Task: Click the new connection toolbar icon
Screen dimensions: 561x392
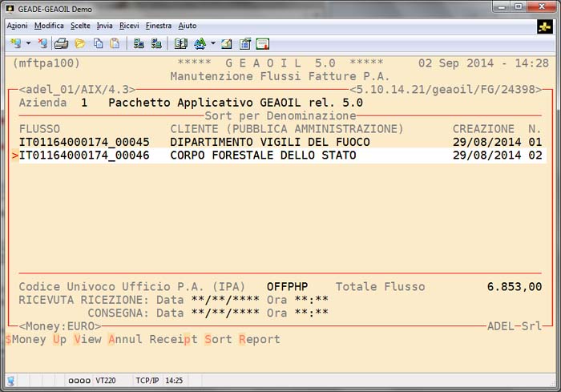Action: pos(15,43)
